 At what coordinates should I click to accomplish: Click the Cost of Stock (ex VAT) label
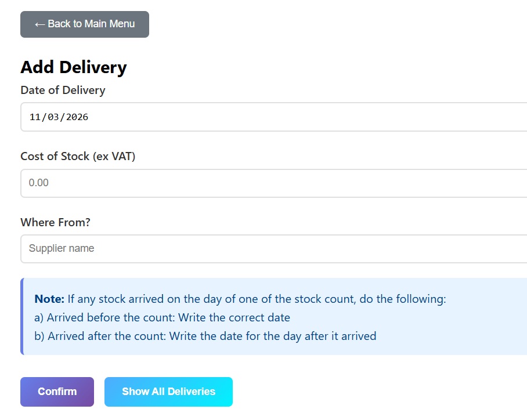(78, 156)
